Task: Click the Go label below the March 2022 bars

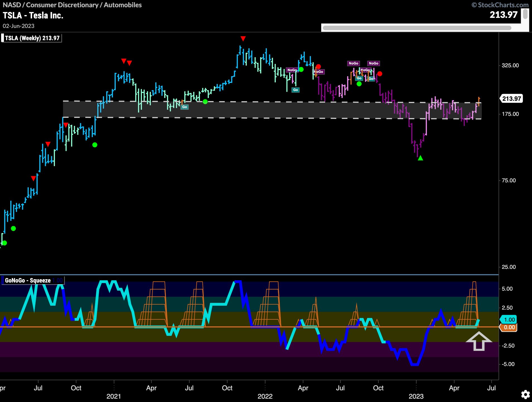Action: coord(296,90)
